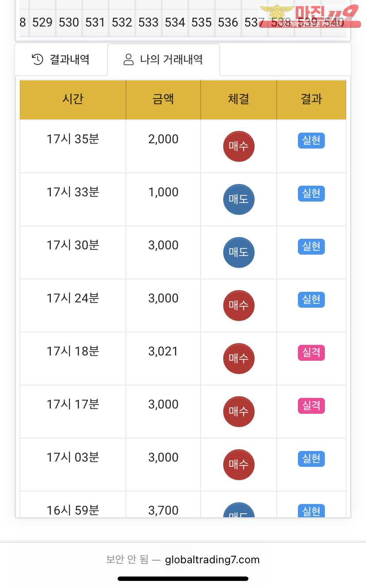Click the 금액 column header
The width and height of the screenshot is (366, 588).
[163, 99]
